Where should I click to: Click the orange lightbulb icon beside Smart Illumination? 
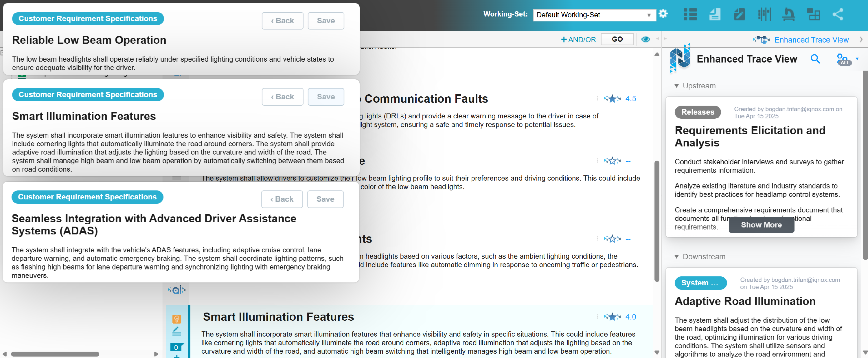(176, 319)
